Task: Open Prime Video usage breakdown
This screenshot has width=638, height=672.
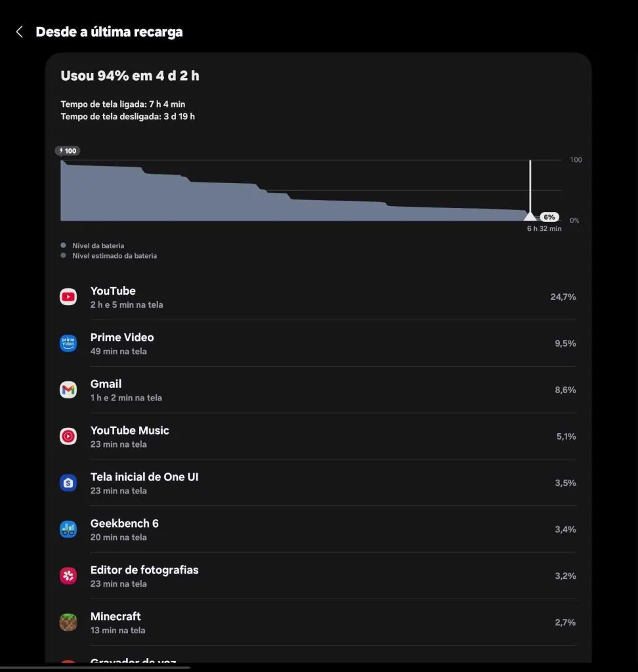Action: click(x=315, y=343)
